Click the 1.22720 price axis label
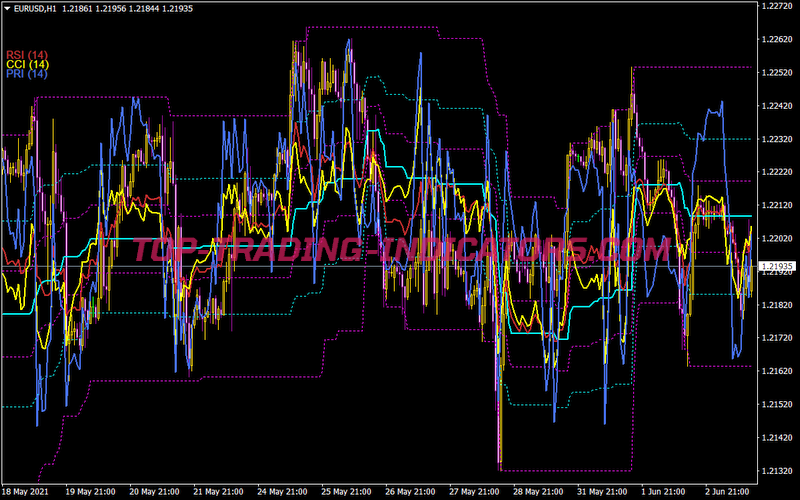This screenshot has width=800, height=500. coord(778,6)
